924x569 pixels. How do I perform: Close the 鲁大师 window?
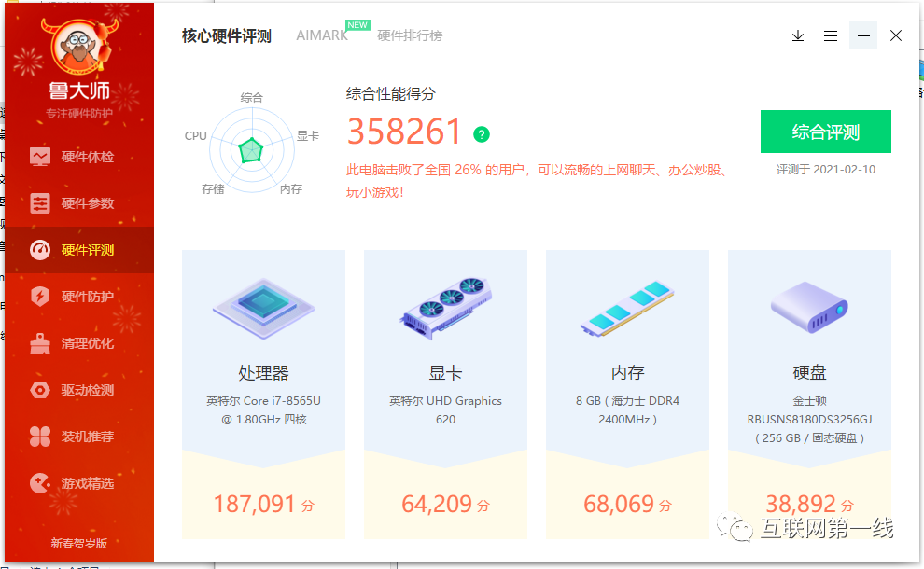(x=896, y=36)
